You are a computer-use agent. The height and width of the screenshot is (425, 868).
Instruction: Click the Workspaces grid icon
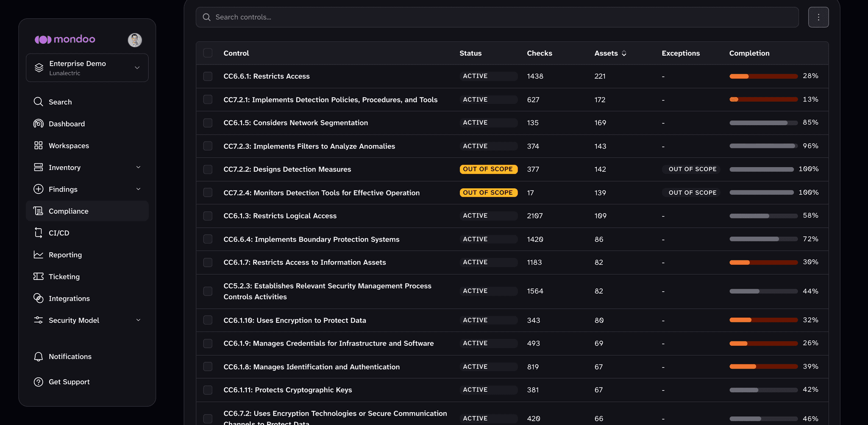(x=39, y=145)
